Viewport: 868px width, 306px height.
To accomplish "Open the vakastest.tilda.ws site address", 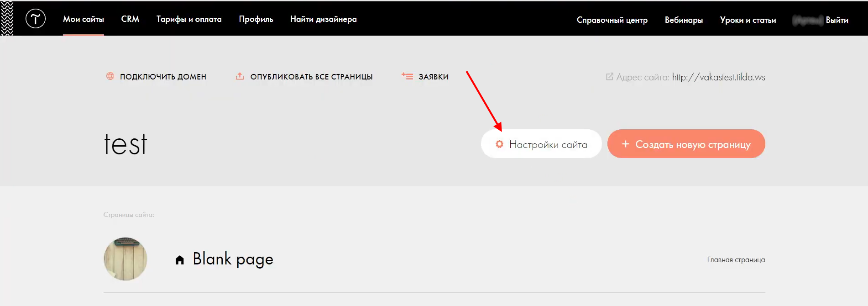I will click(718, 77).
